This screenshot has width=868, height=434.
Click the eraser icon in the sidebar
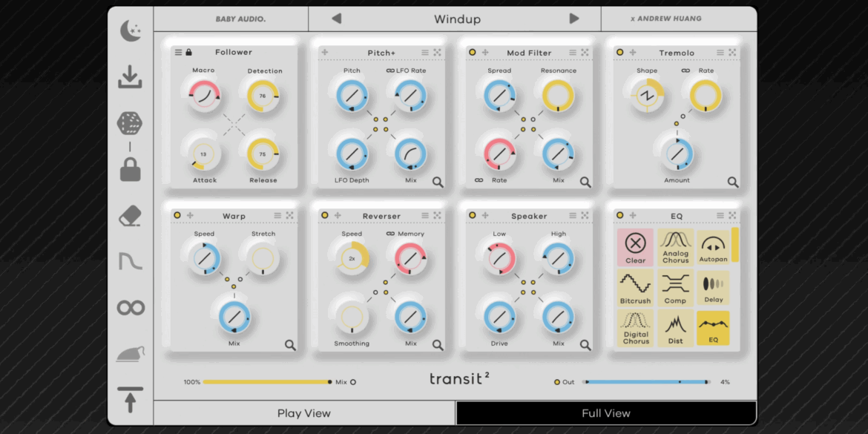click(131, 215)
